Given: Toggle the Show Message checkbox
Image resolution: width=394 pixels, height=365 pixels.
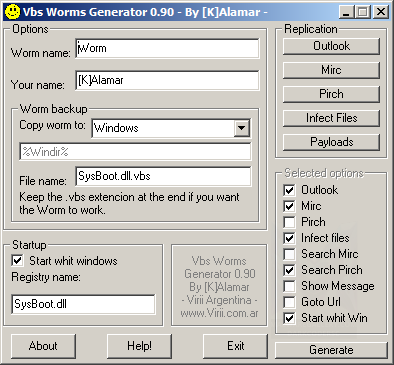Looking at the screenshot, I should (x=289, y=286).
